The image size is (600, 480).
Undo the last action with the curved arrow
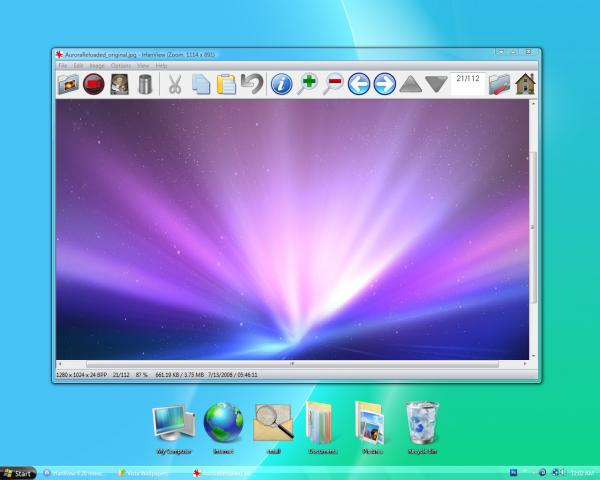click(252, 84)
